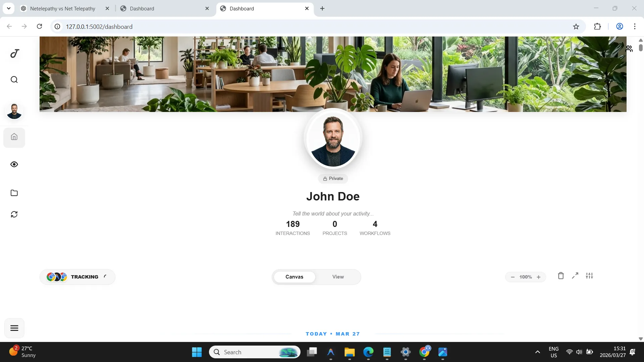The width and height of the screenshot is (644, 362).
Task: Open the tab search dropdown chevron
Action: point(9,8)
